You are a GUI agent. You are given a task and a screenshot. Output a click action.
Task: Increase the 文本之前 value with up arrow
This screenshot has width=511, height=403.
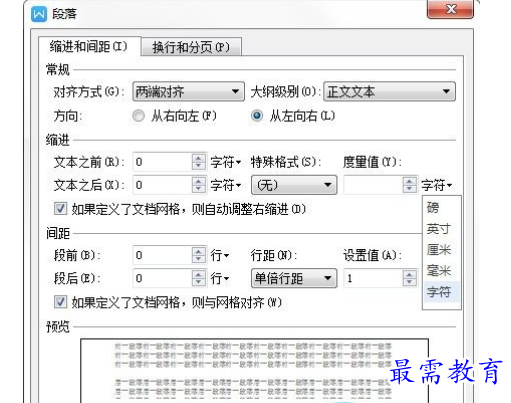click(x=199, y=158)
